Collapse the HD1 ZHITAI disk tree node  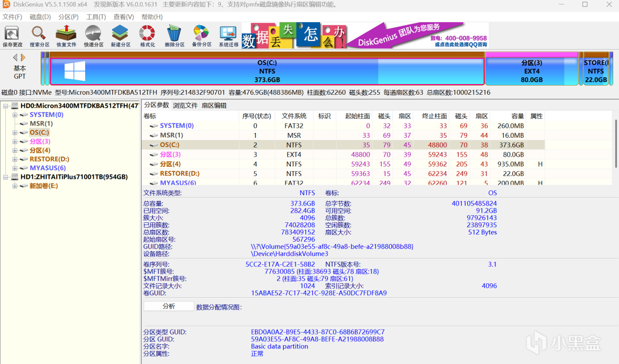coord(6,177)
